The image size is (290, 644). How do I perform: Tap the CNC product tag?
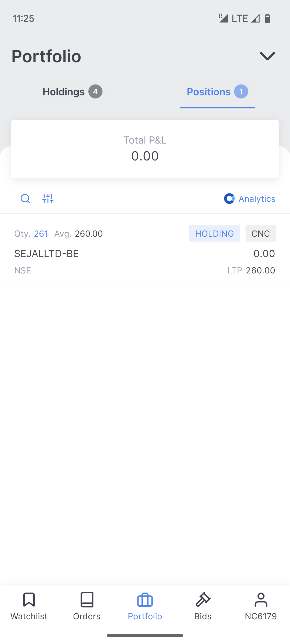click(260, 233)
